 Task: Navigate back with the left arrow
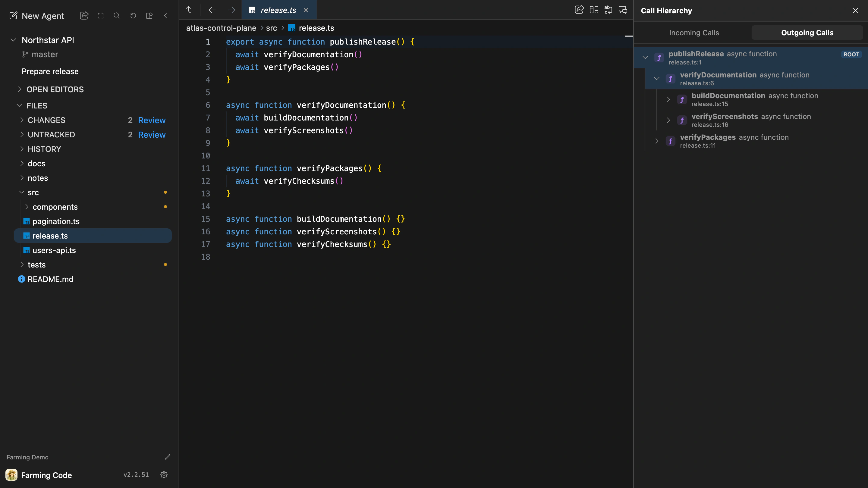(x=212, y=10)
